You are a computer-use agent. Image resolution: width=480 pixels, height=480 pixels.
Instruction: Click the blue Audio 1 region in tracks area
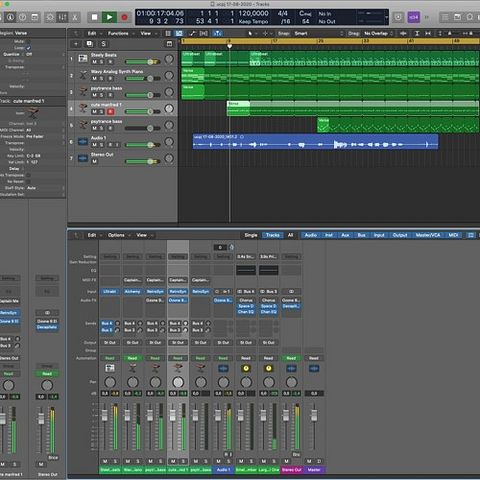315,142
